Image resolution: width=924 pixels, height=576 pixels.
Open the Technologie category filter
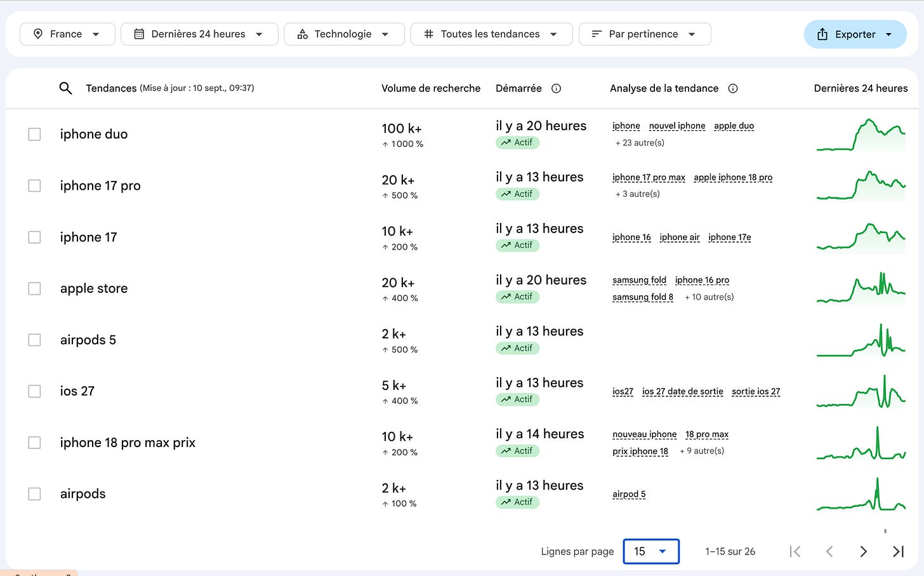344,34
